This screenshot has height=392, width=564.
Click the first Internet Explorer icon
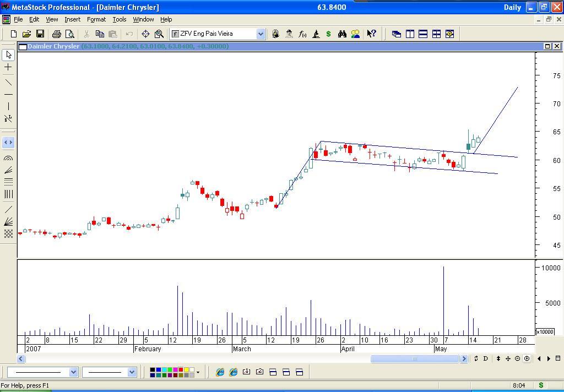point(220,372)
